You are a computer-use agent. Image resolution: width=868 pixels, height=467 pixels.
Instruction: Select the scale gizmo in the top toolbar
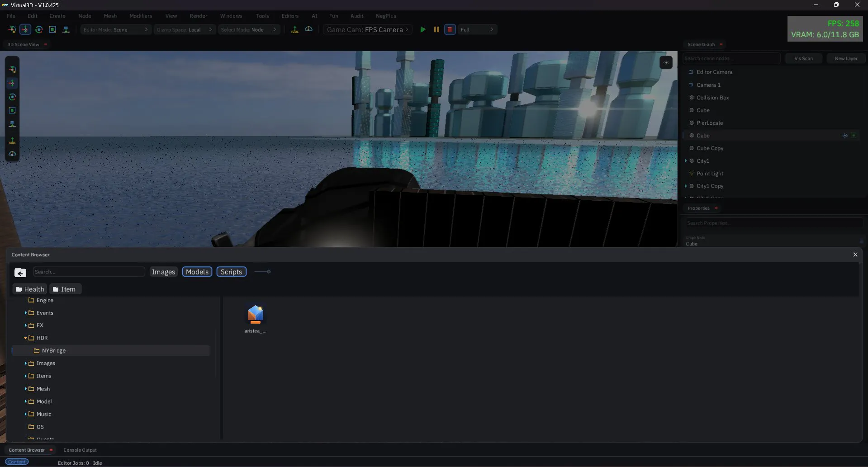pyautogui.click(x=52, y=29)
